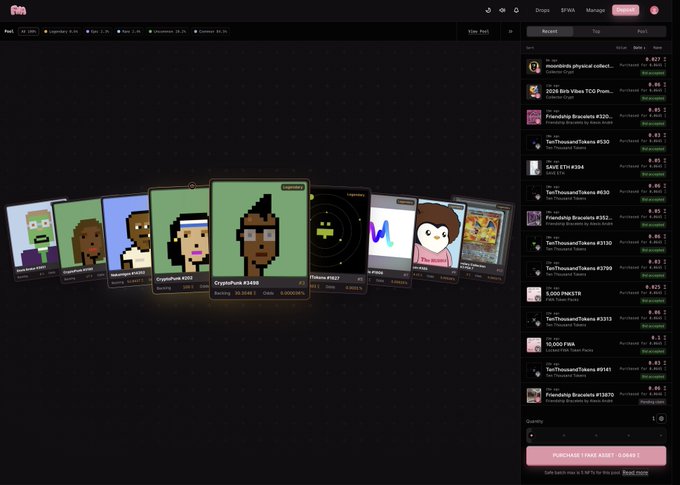
Task: Set quantity slider to its middle stop
Action: click(x=596, y=435)
